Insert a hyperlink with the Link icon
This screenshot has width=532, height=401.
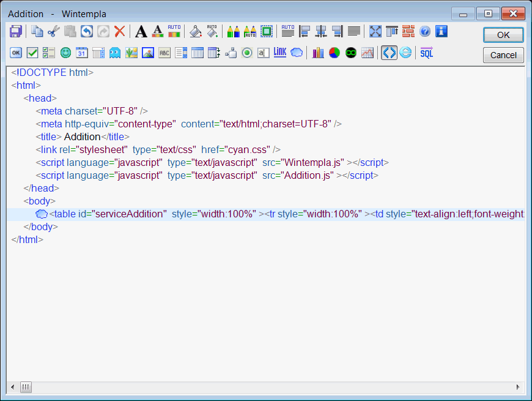(x=280, y=53)
